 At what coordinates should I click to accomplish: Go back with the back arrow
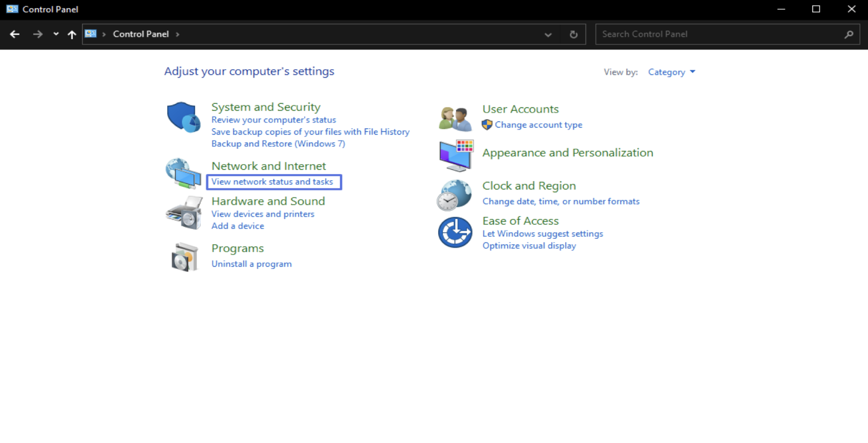point(15,34)
